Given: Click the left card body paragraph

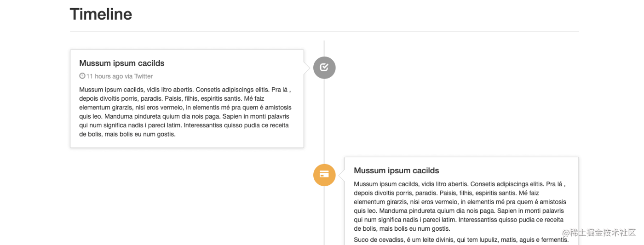Looking at the screenshot, I should pyautogui.click(x=185, y=112).
